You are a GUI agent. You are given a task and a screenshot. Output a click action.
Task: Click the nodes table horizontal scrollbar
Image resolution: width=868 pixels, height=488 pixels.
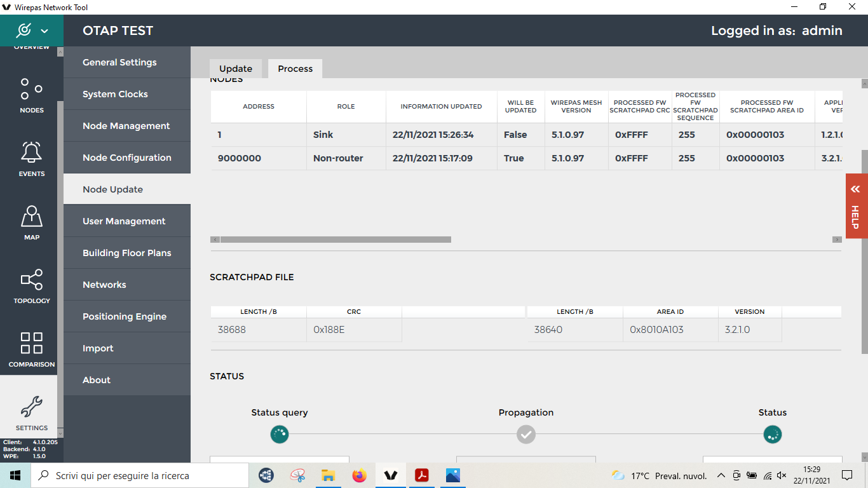click(x=336, y=240)
